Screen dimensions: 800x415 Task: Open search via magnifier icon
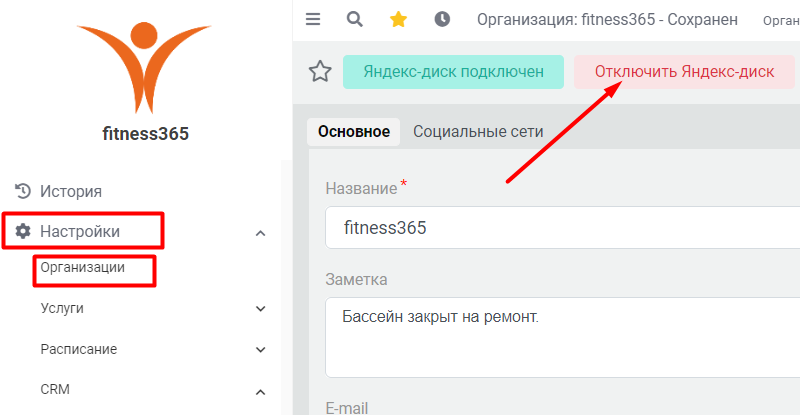pyautogui.click(x=355, y=19)
